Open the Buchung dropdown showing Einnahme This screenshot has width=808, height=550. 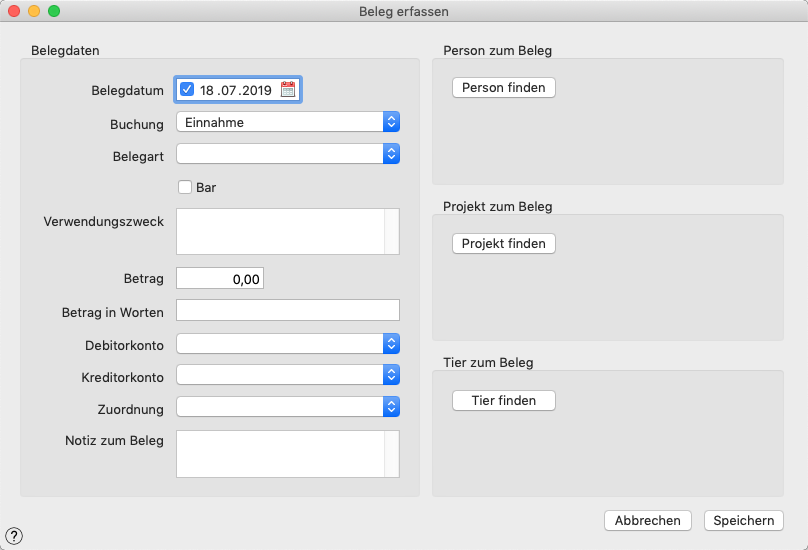pos(288,122)
